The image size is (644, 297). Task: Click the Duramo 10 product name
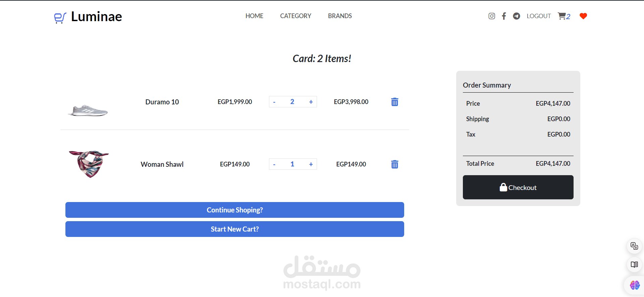click(x=162, y=102)
